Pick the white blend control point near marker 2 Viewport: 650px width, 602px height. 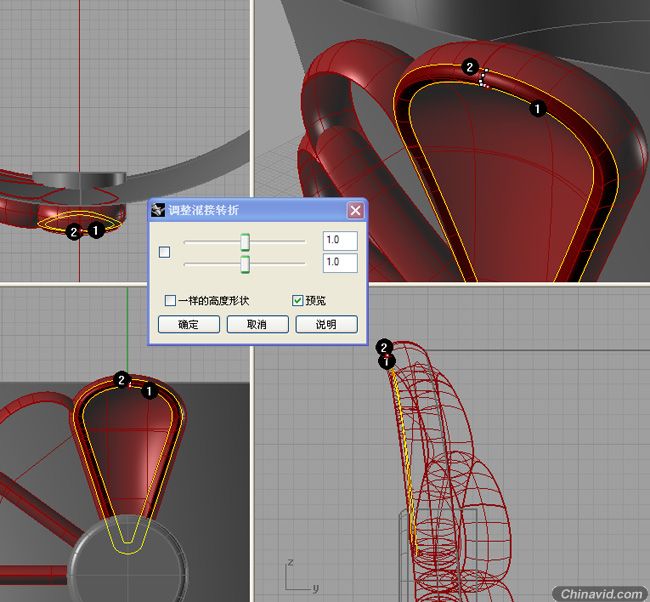click(485, 70)
